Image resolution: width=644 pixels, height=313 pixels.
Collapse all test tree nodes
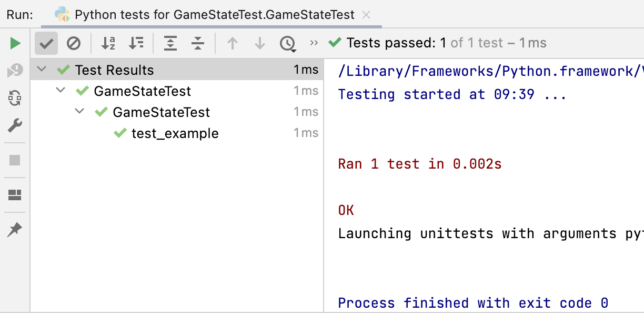198,43
